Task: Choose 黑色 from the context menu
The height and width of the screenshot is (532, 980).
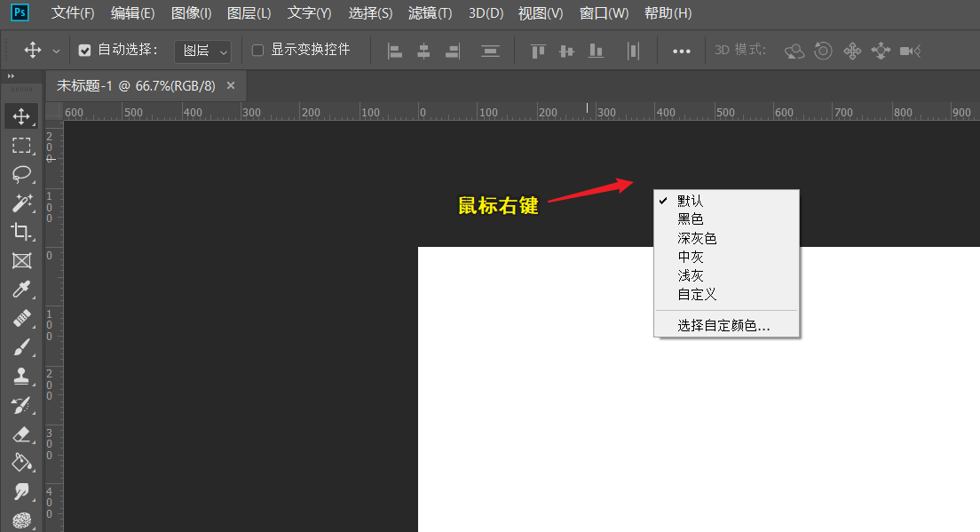Action: pyautogui.click(x=691, y=219)
